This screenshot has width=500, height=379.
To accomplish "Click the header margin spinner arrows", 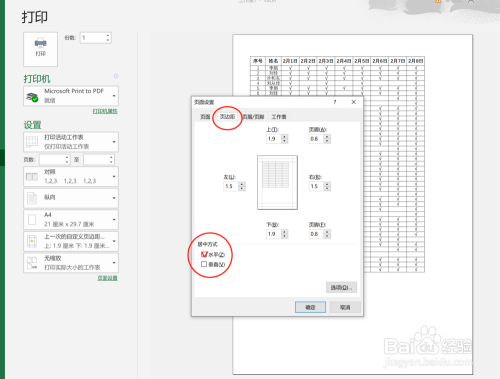I will 327,139.
